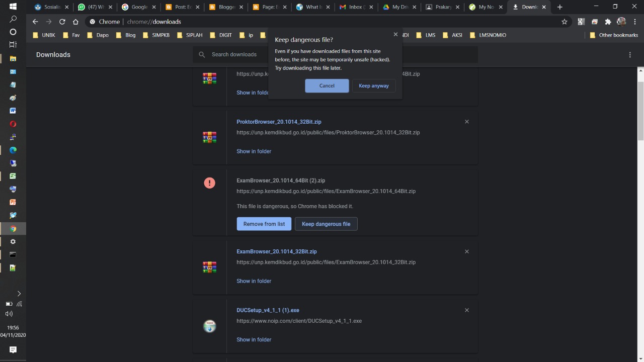Click the red warning icon for blocked download
644x362 pixels.
tap(210, 183)
